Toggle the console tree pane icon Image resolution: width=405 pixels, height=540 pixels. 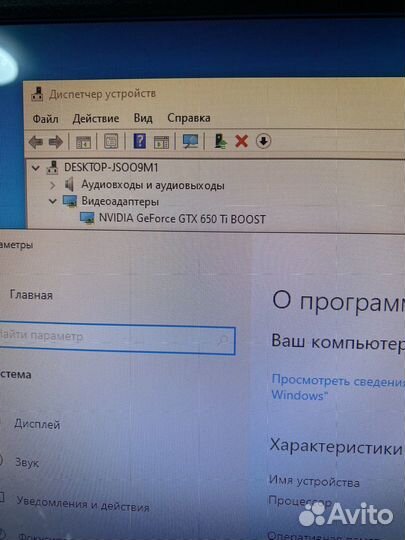(83, 142)
